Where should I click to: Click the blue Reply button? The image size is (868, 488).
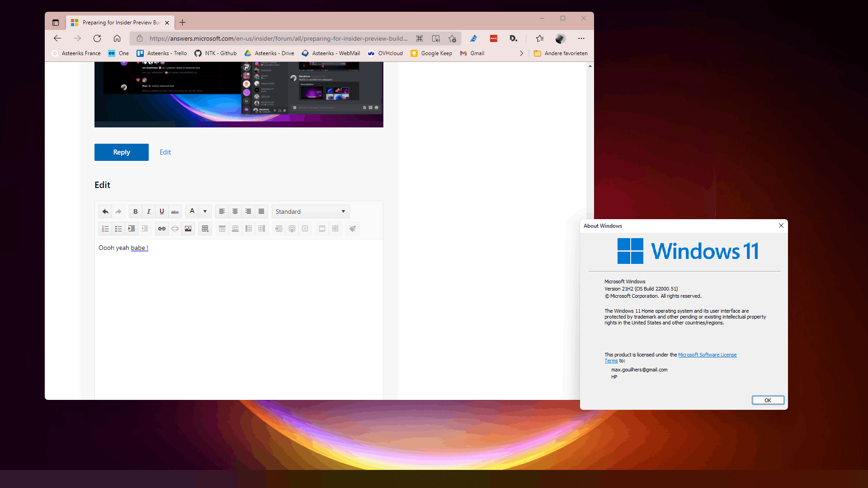coord(122,152)
